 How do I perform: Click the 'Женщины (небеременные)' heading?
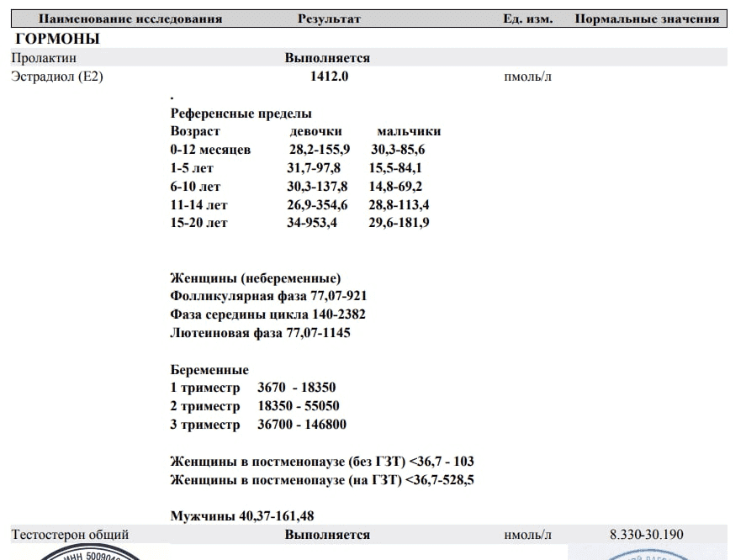click(x=256, y=277)
